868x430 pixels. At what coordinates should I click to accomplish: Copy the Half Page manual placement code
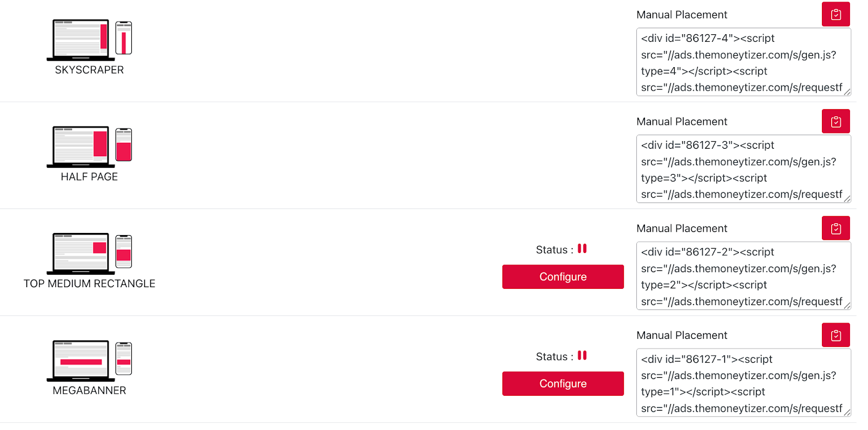tap(835, 121)
